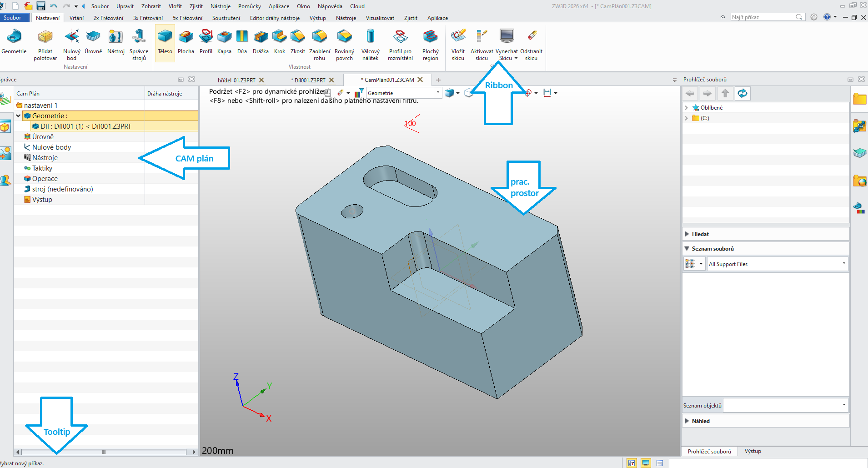Collapse the Geometrie tree node
The width and height of the screenshot is (868, 468).
point(18,116)
